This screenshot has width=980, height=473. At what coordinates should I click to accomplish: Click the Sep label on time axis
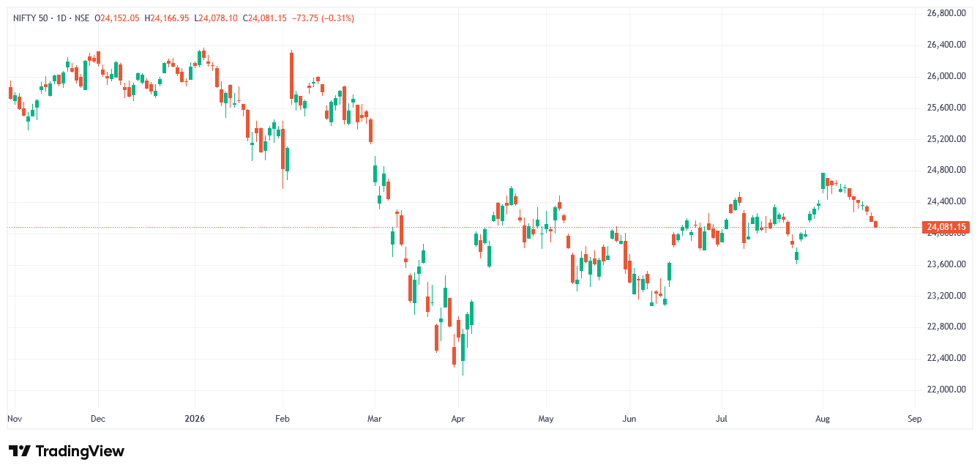(x=913, y=420)
